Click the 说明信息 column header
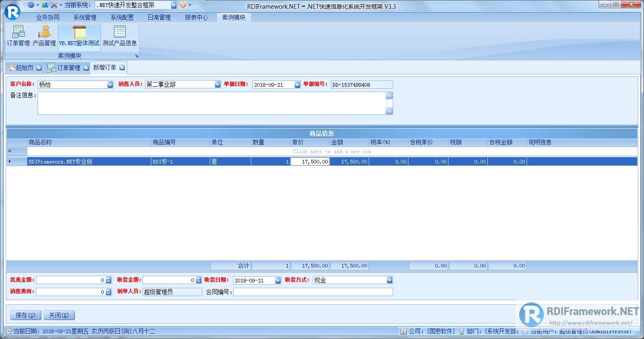 pos(582,142)
